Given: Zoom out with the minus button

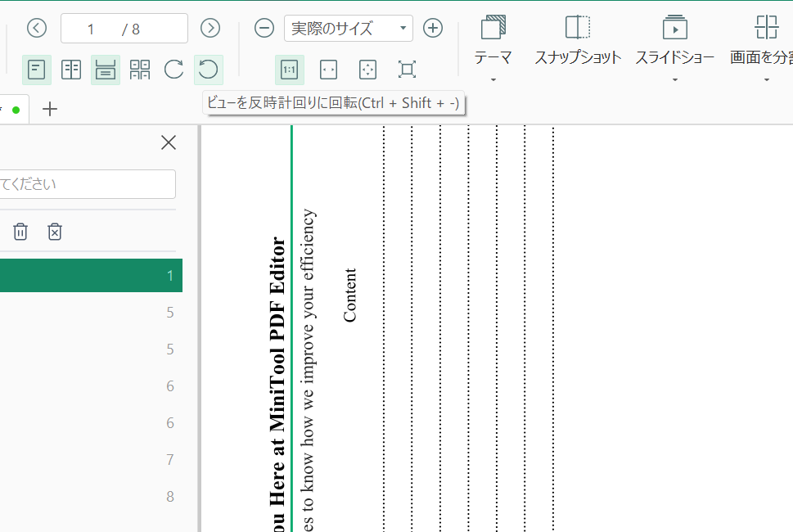Looking at the screenshot, I should tap(264, 28).
